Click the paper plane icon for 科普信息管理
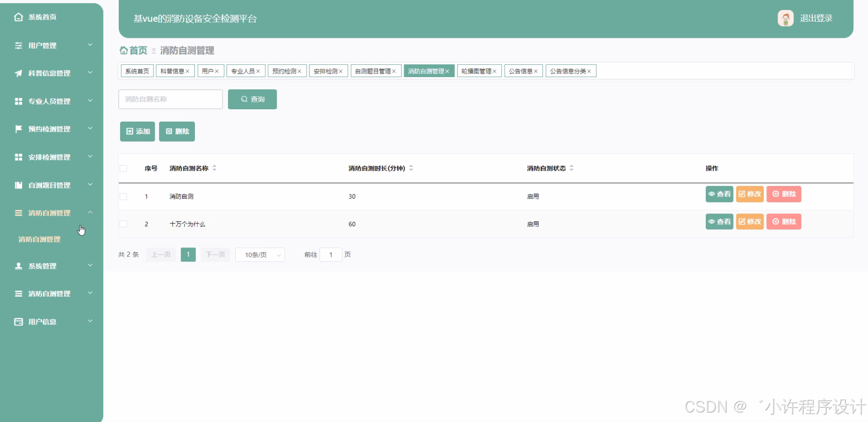The image size is (868, 422). coord(18,73)
